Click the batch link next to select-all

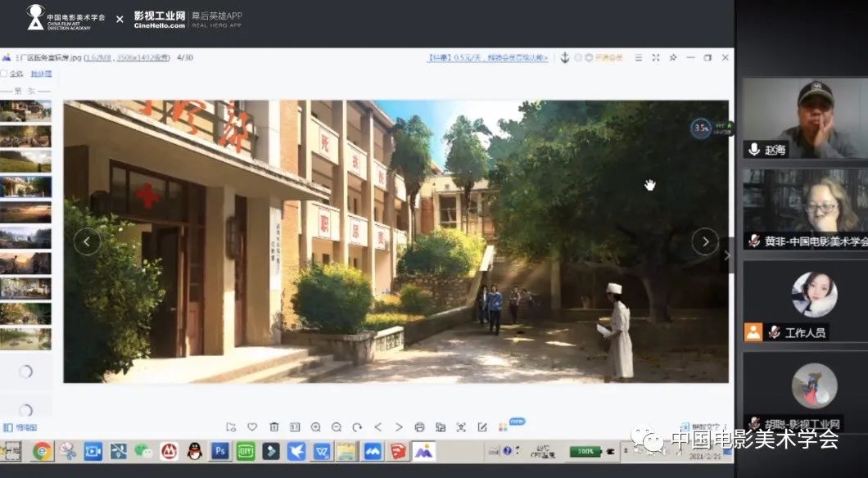(41, 74)
